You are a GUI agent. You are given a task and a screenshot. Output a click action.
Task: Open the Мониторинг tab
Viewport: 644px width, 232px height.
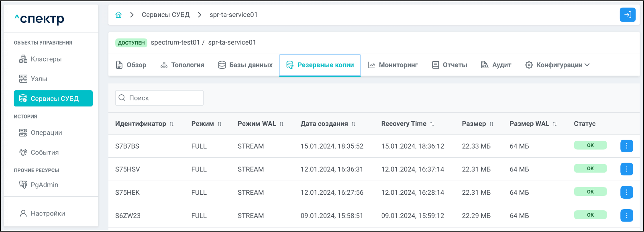tap(393, 65)
